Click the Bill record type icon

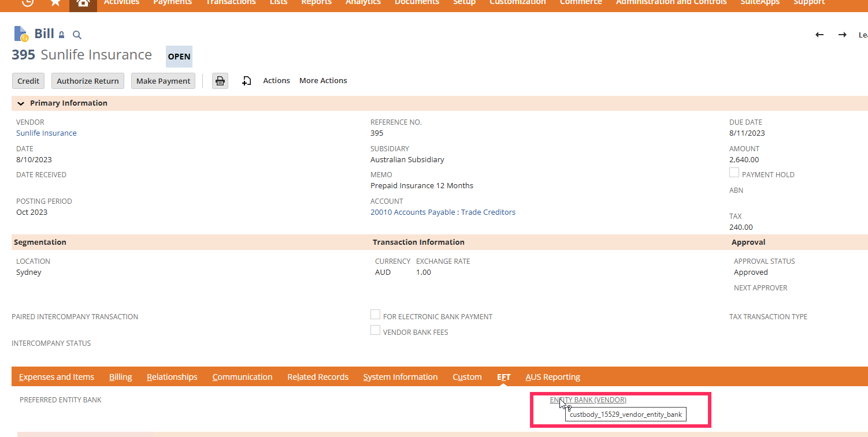[x=20, y=33]
